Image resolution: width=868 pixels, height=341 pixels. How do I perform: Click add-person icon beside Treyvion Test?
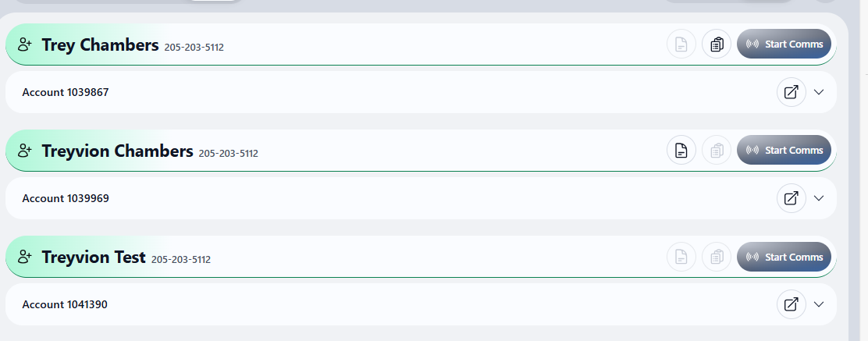tap(25, 257)
